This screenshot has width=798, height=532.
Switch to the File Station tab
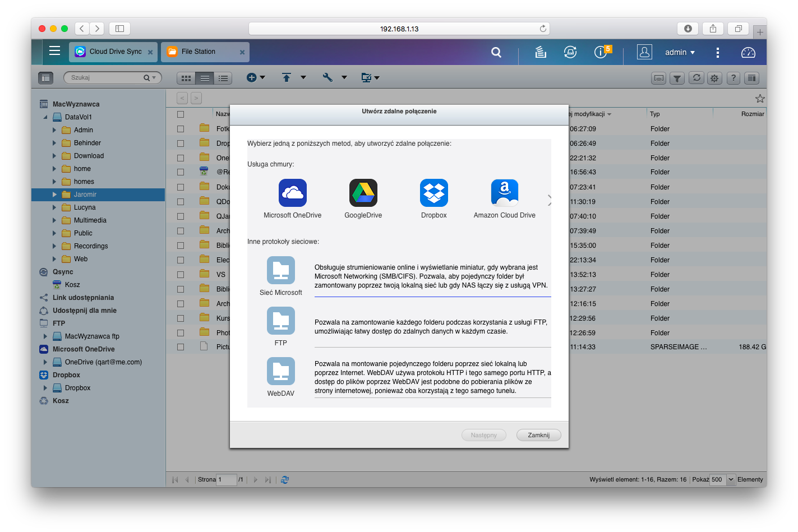[x=205, y=52]
